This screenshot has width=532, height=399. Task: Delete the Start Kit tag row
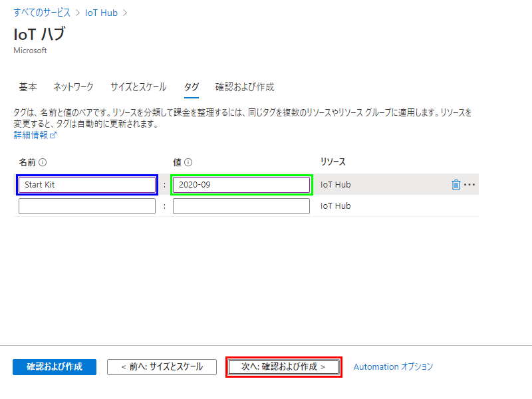[x=456, y=185]
